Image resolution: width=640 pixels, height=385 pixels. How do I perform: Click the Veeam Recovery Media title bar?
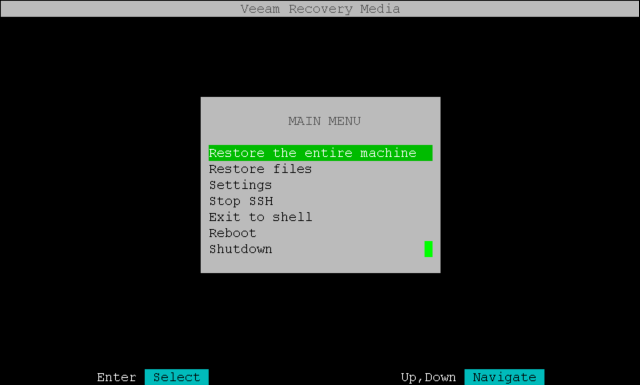pos(320,9)
